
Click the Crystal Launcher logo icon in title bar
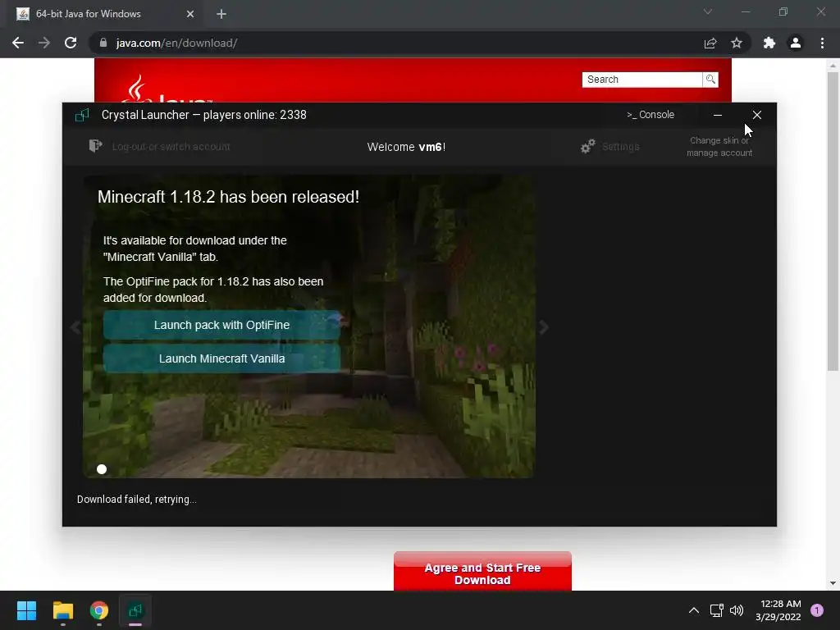click(x=82, y=115)
